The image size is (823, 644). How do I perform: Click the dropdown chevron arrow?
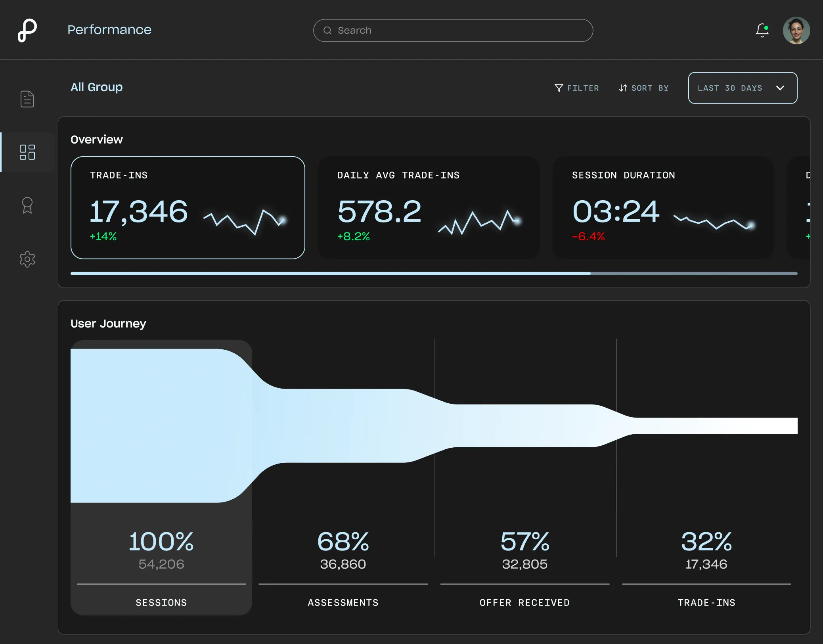[x=780, y=88]
